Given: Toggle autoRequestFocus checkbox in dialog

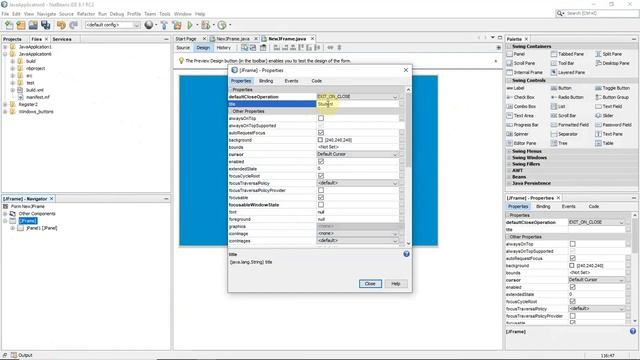Looking at the screenshot, I should pyautogui.click(x=321, y=133).
